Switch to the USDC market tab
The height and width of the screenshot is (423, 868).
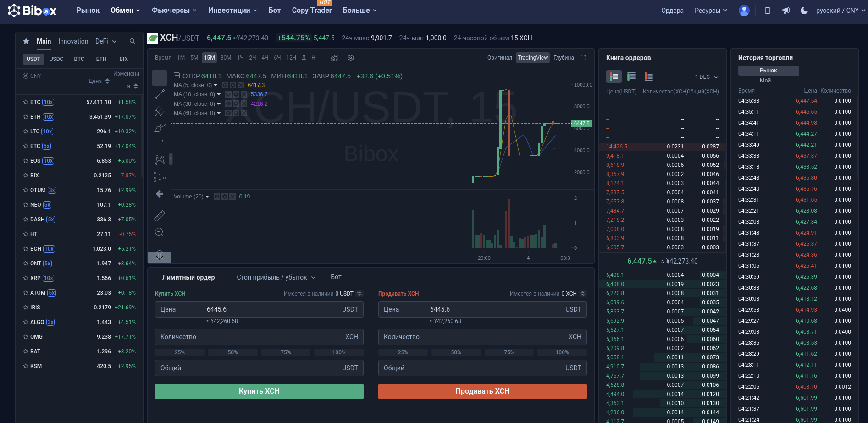[x=56, y=59]
